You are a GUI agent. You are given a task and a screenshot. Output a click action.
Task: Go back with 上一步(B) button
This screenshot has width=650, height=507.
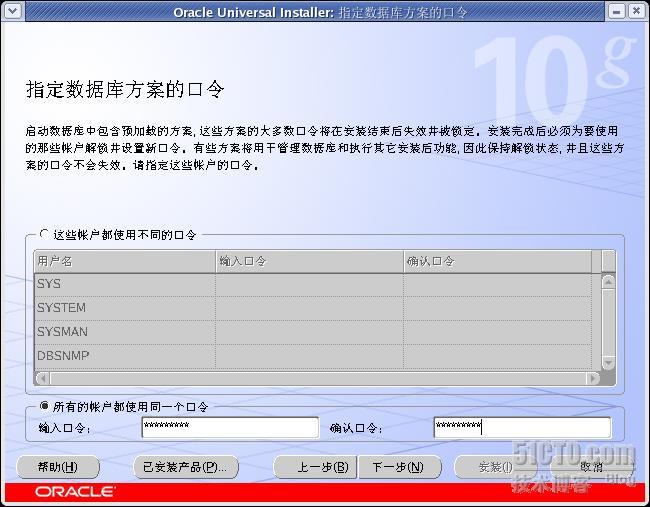click(315, 467)
